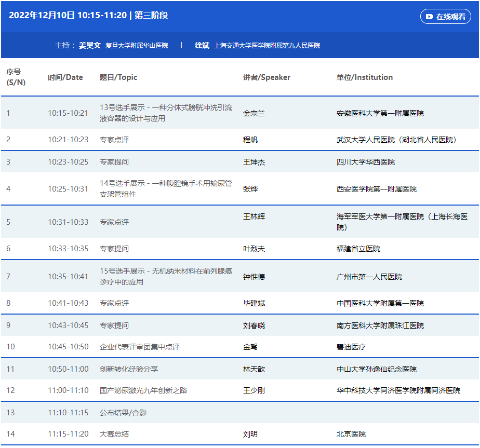This screenshot has height=448, width=480.
Task: Click speaker 程帆
Action: pos(250,140)
